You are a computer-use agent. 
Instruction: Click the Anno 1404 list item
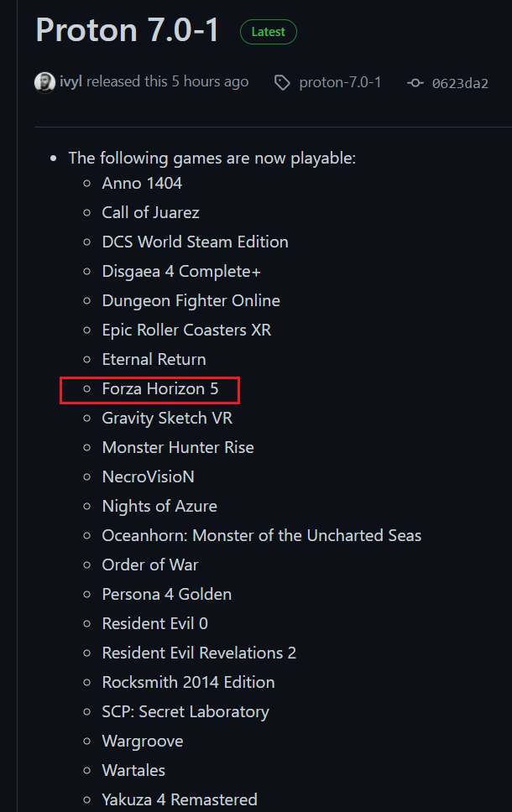(142, 183)
